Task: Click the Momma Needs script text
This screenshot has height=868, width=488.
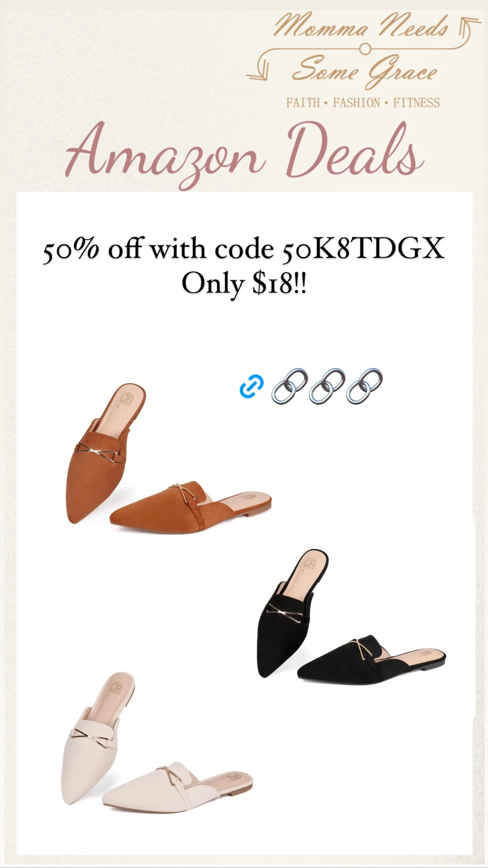Action: pos(361,26)
